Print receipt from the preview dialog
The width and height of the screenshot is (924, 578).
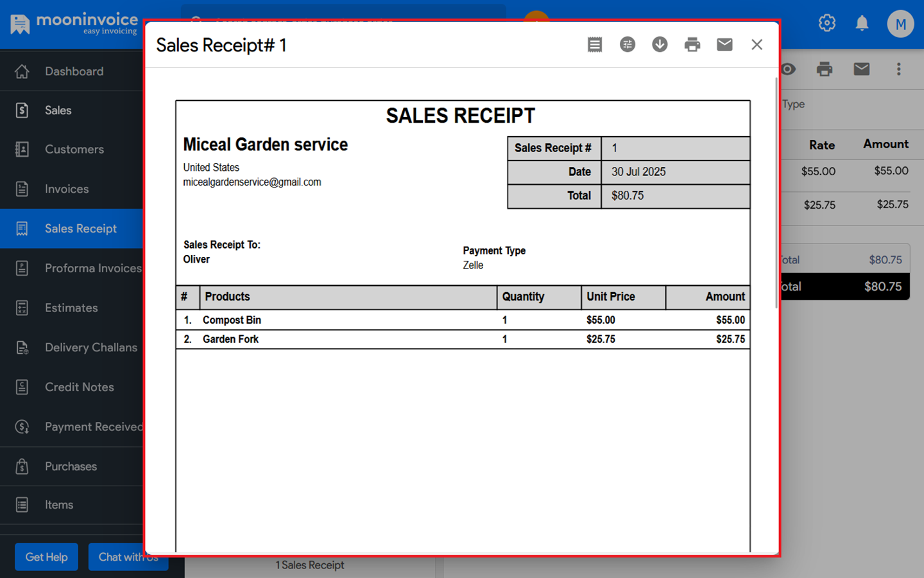692,44
